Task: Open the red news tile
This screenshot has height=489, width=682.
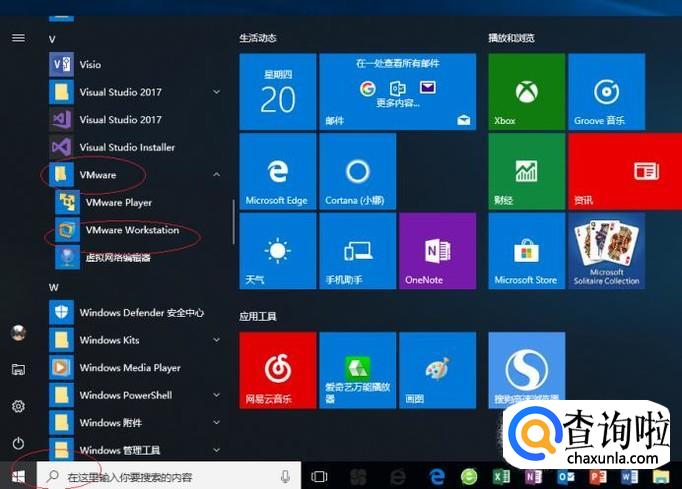Action: coord(625,171)
